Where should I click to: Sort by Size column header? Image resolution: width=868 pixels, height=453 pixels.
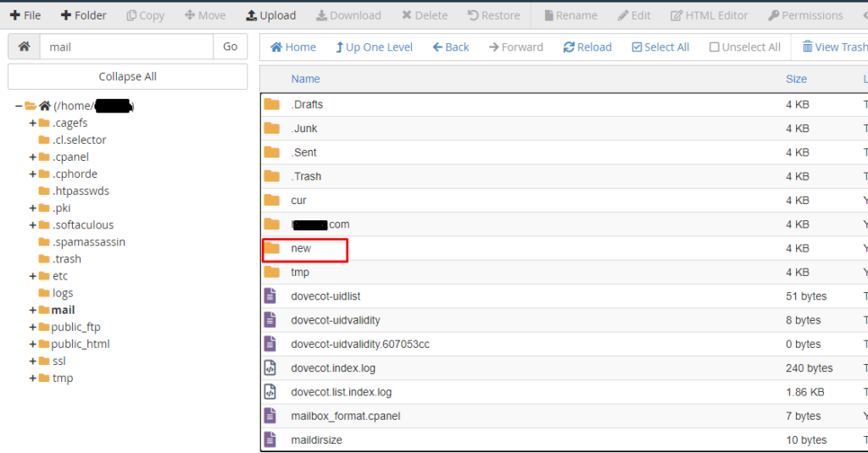pos(796,79)
